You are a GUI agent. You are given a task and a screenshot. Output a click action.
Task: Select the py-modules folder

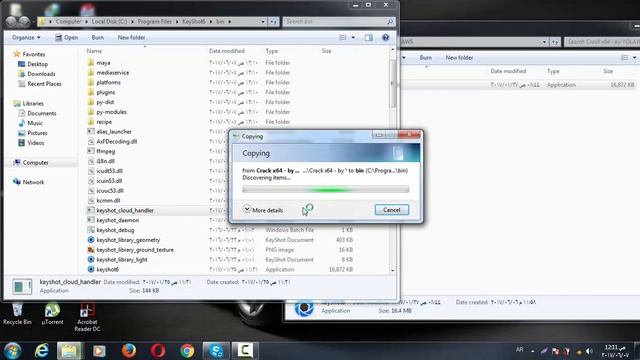tap(111, 112)
